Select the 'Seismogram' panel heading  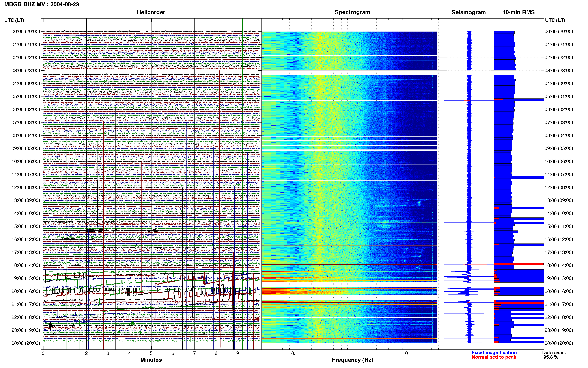tap(468, 12)
